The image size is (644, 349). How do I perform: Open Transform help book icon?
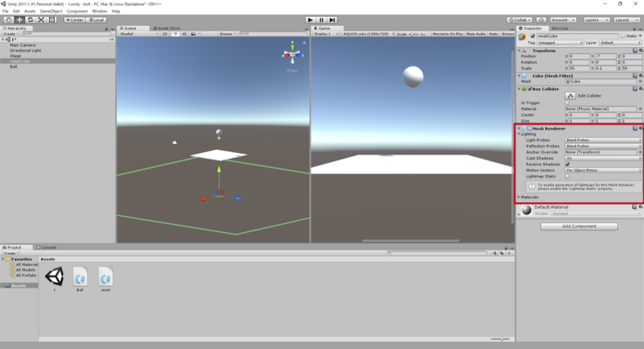635,51
